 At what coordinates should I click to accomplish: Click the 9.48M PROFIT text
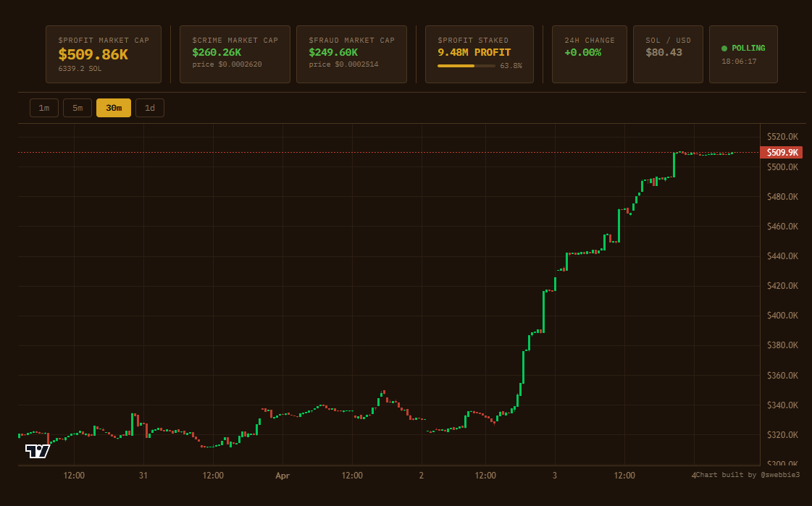tap(474, 52)
